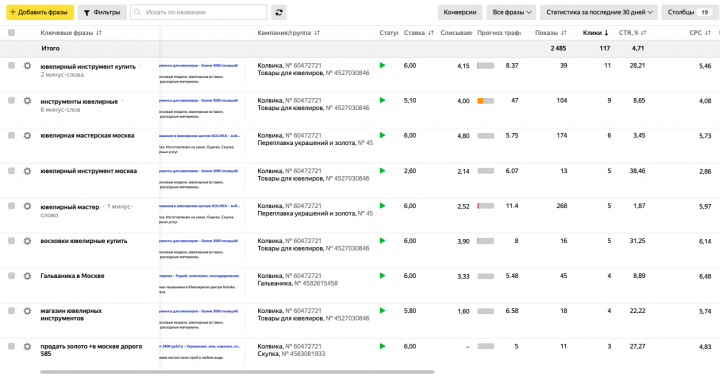Screen dimensions: 720x376
Task: Open «Статистика за последние 30 дней» dropdown
Action: coord(599,12)
